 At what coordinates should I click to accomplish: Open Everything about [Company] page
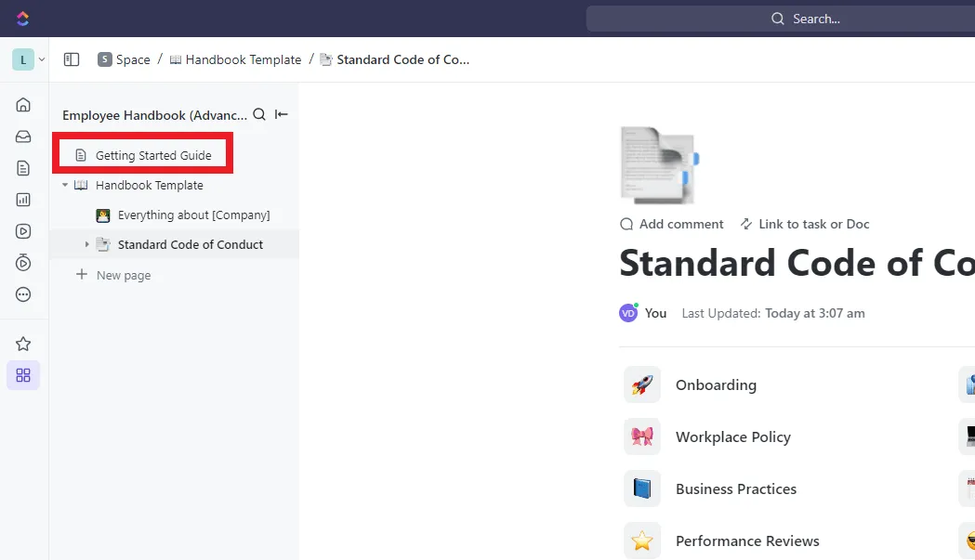[x=194, y=215]
